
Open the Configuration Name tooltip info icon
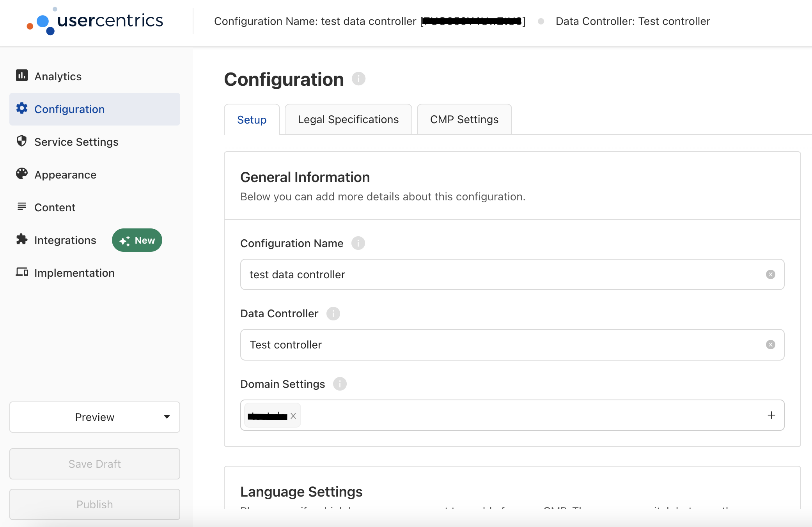(x=358, y=243)
